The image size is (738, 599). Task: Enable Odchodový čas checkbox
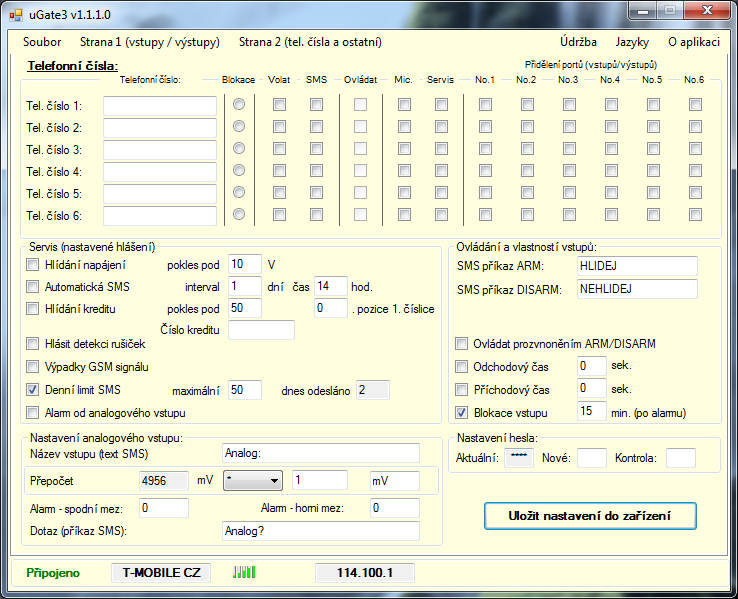click(461, 367)
